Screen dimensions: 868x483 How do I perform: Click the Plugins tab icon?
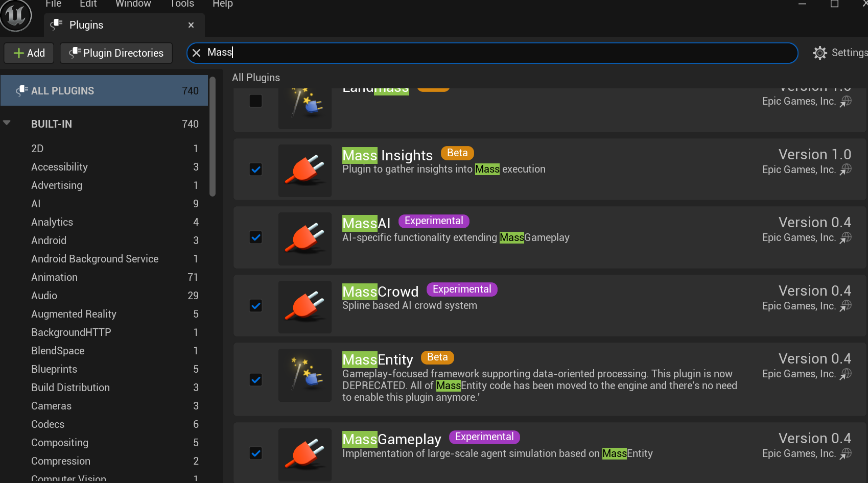pos(57,25)
